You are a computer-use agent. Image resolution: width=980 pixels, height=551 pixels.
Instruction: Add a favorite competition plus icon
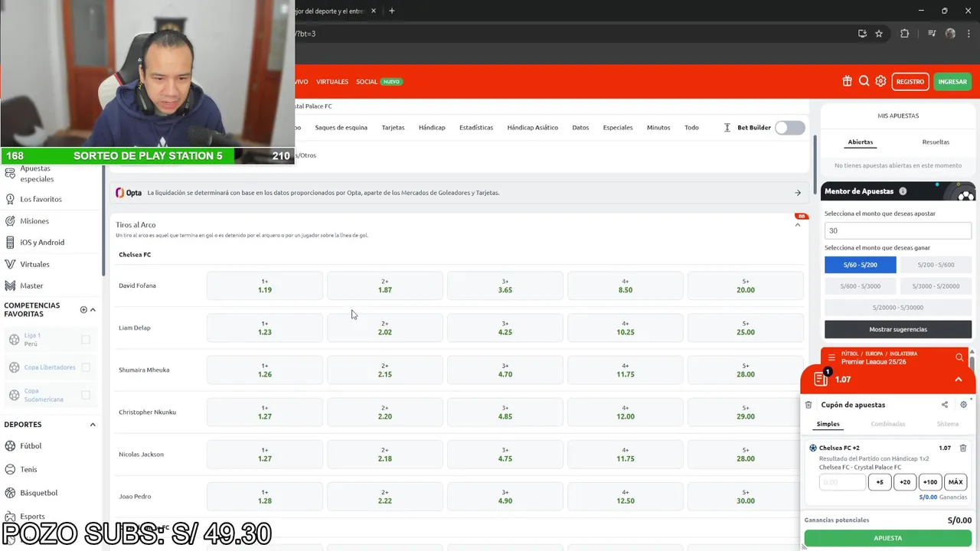point(83,310)
